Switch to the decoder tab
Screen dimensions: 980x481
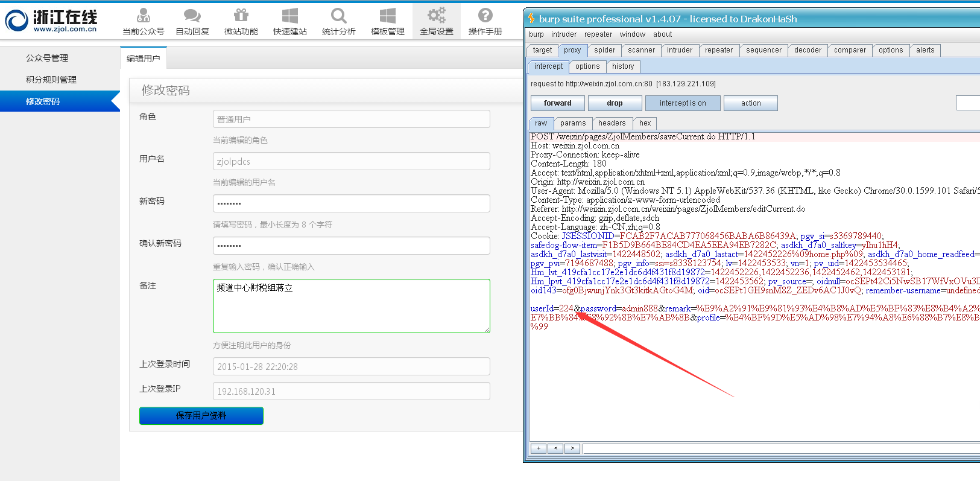pyautogui.click(x=808, y=50)
